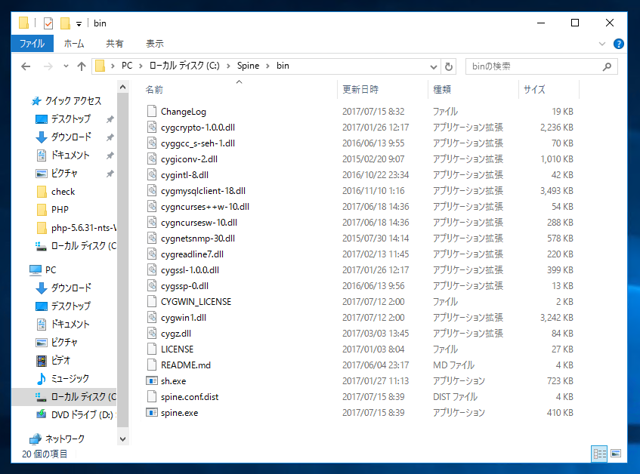This screenshot has height=474, width=640.
Task: Click the spine.conf.dist file icon
Action: tap(152, 397)
